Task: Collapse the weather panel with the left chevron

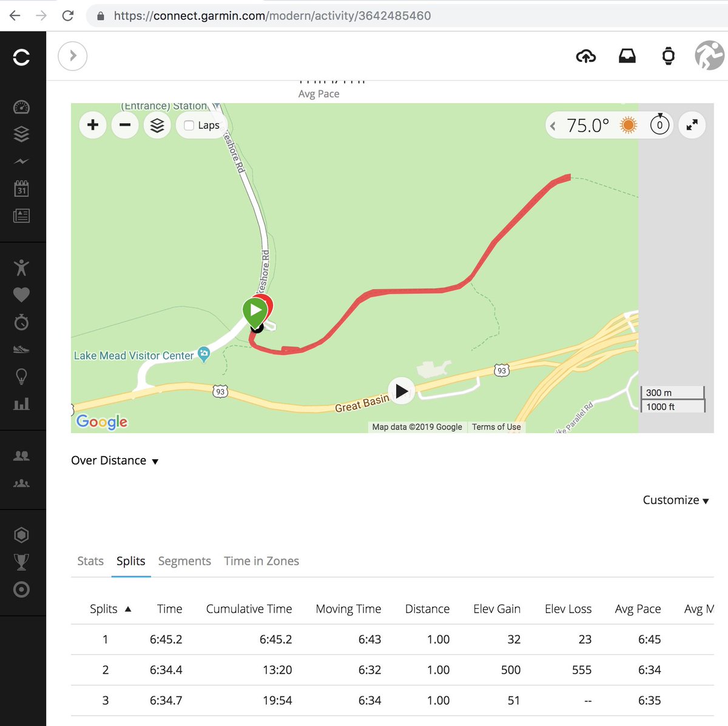Action: tap(553, 125)
